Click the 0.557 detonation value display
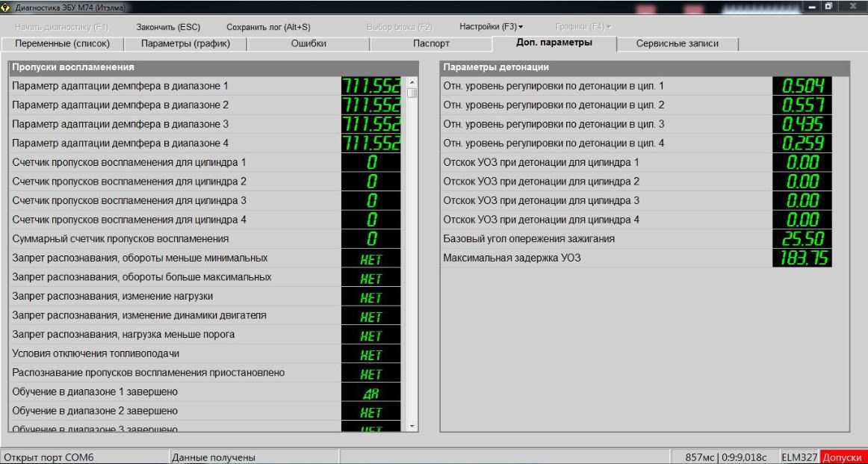868x464 pixels. (802, 105)
